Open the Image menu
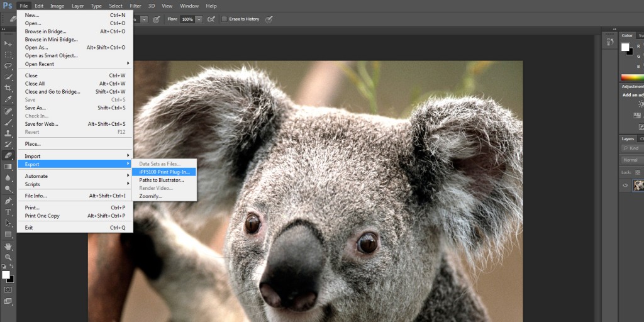Image resolution: width=644 pixels, height=322 pixels. pos(57,6)
